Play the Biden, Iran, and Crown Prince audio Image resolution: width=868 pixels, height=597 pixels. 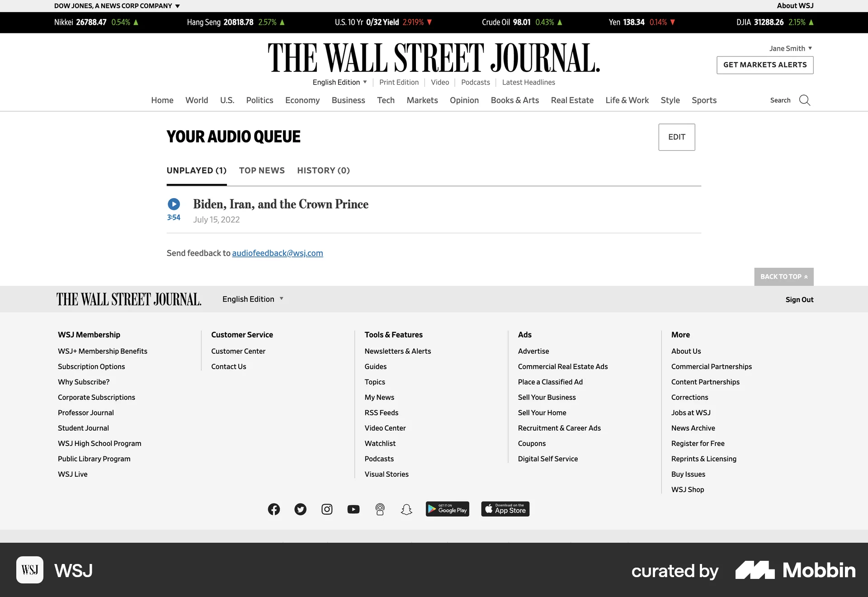174,204
